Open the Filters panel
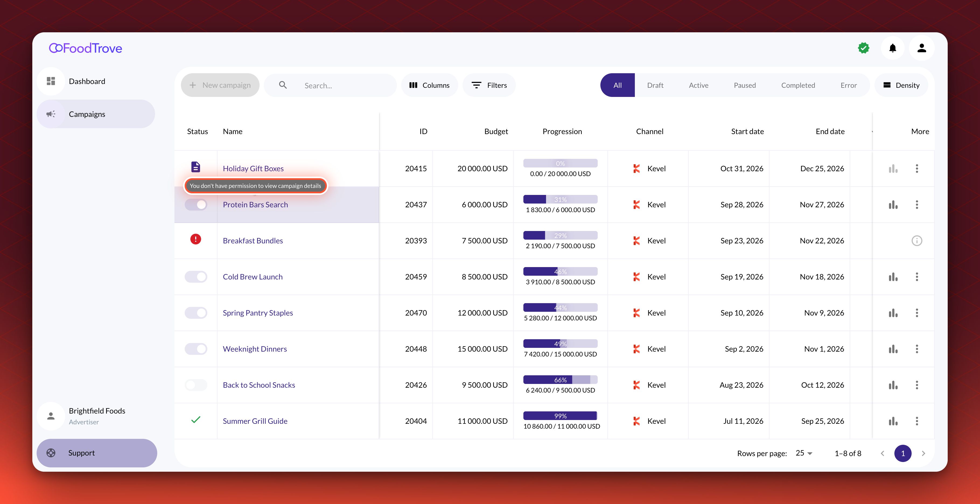980x504 pixels. [x=489, y=85]
